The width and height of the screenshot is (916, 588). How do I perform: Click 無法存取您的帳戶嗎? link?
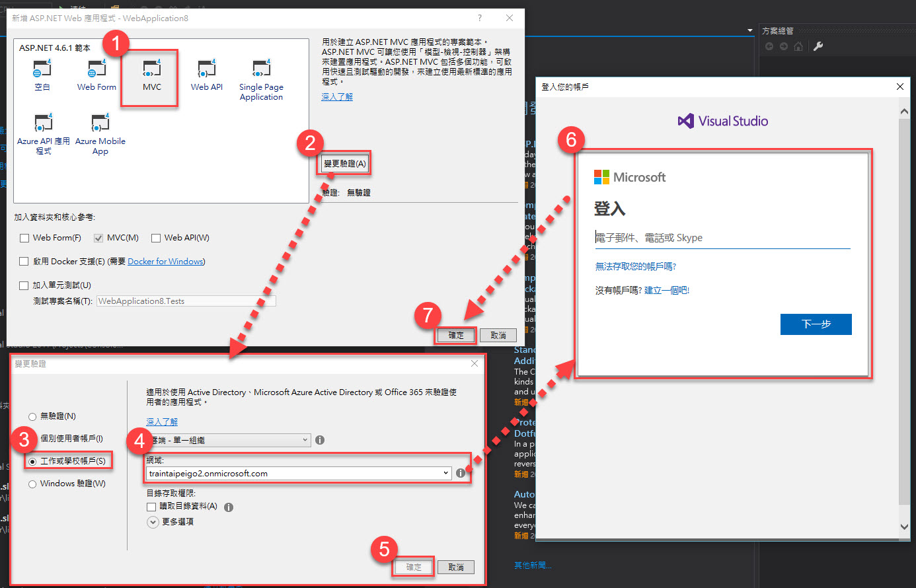(x=636, y=266)
